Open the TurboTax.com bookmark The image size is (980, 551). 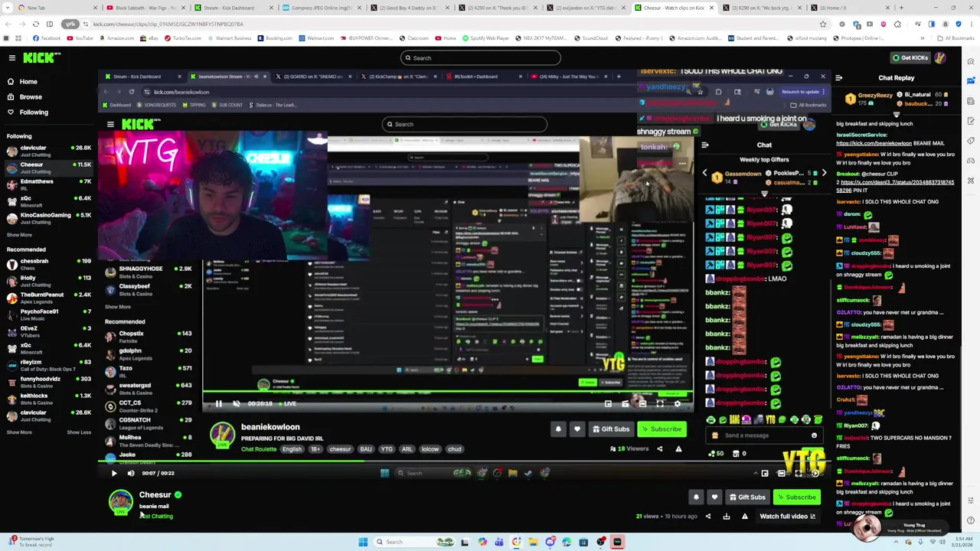183,38
